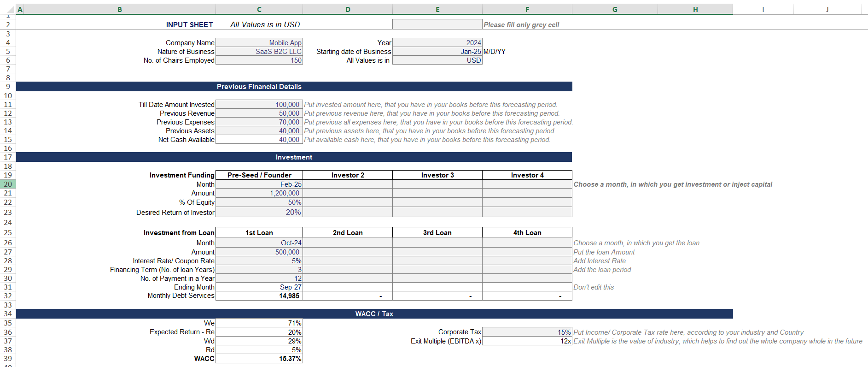Select column D header
The width and height of the screenshot is (868, 367).
tap(348, 9)
